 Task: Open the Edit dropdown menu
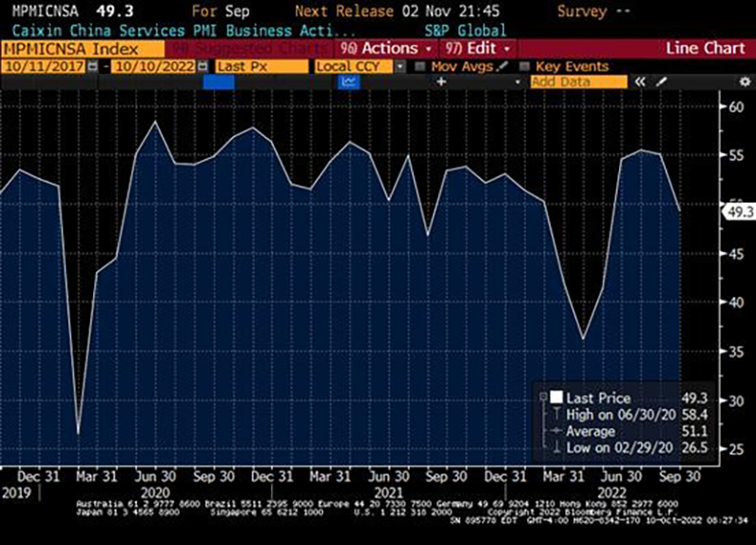pos(477,49)
